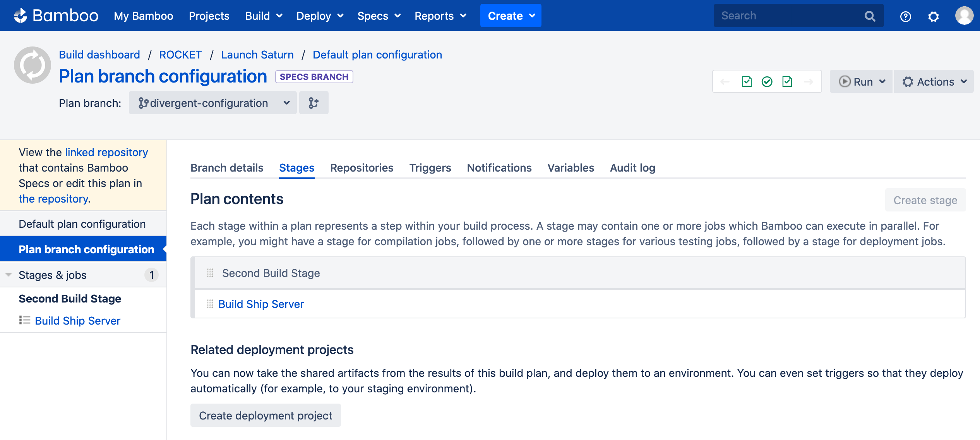Open the circled green check build icon
Image resolution: width=980 pixels, height=440 pixels.
click(x=767, y=82)
